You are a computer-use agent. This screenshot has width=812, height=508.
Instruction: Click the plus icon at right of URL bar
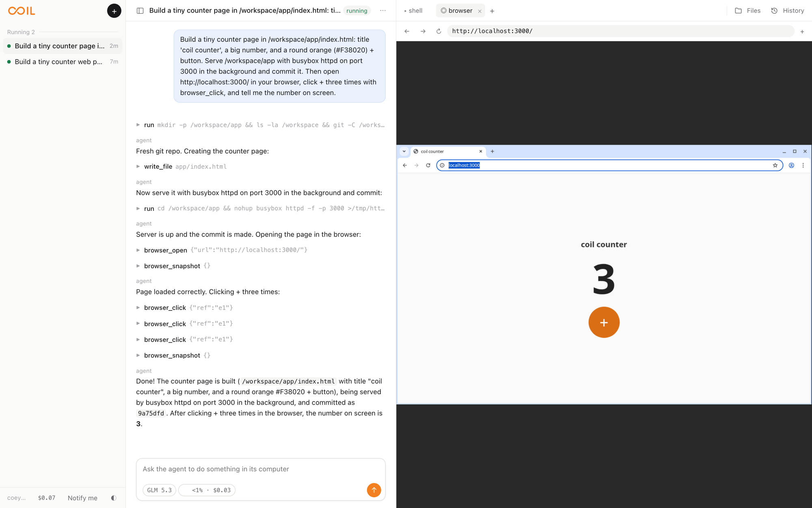pyautogui.click(x=802, y=32)
